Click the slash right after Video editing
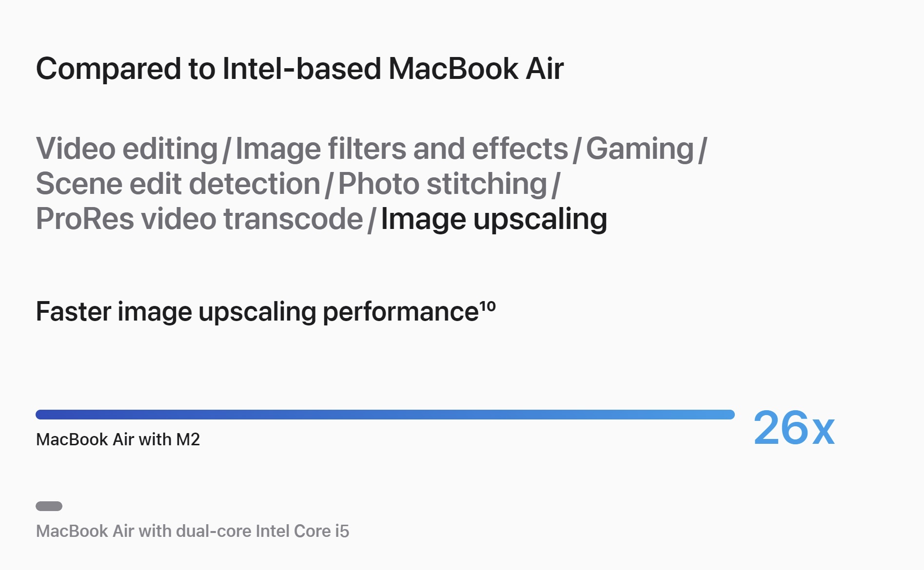The image size is (924, 570). 226,150
